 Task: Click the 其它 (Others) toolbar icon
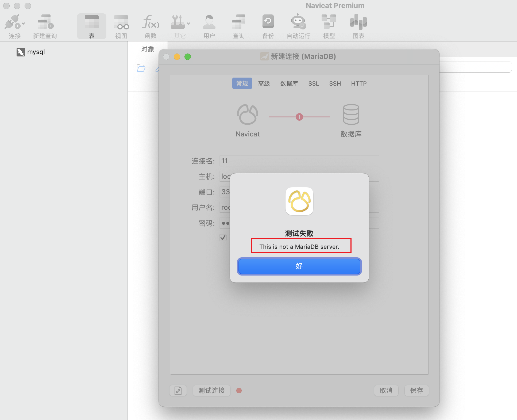[x=178, y=22]
